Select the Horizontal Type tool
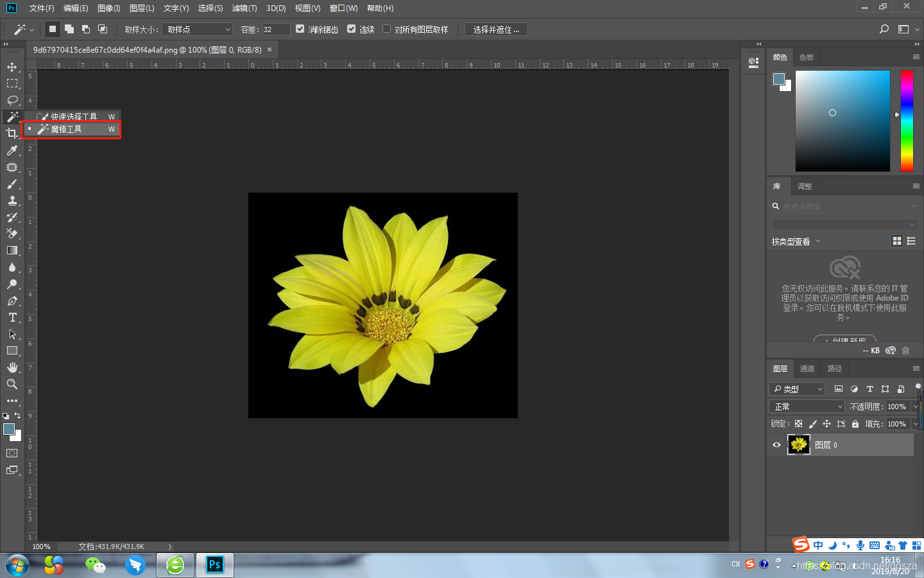 tap(12, 317)
